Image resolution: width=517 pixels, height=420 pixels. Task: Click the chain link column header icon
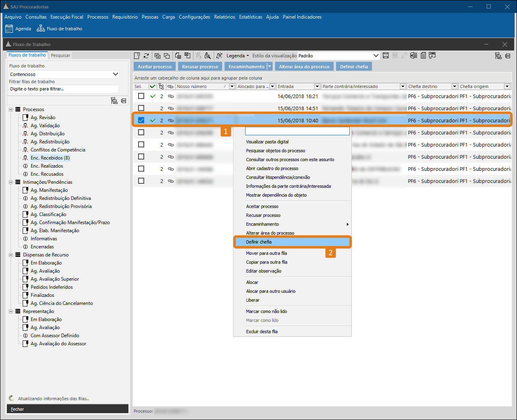171,86
